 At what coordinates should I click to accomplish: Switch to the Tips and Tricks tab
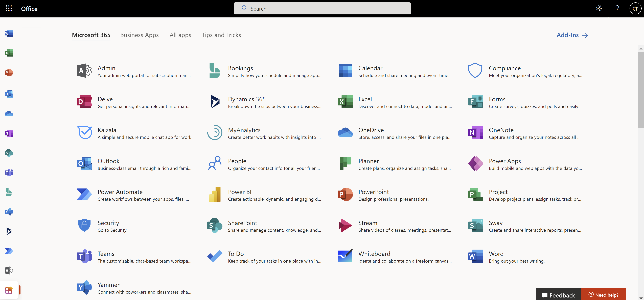[221, 35]
